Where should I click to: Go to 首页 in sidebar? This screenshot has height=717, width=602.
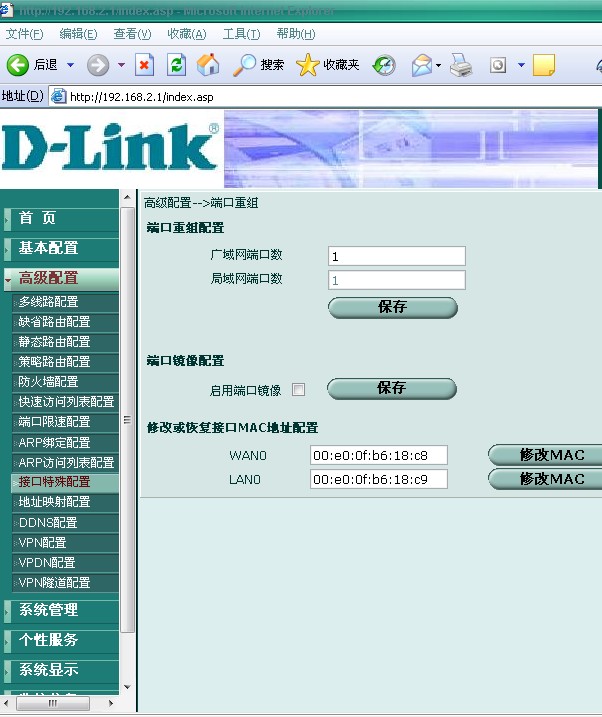[x=61, y=218]
